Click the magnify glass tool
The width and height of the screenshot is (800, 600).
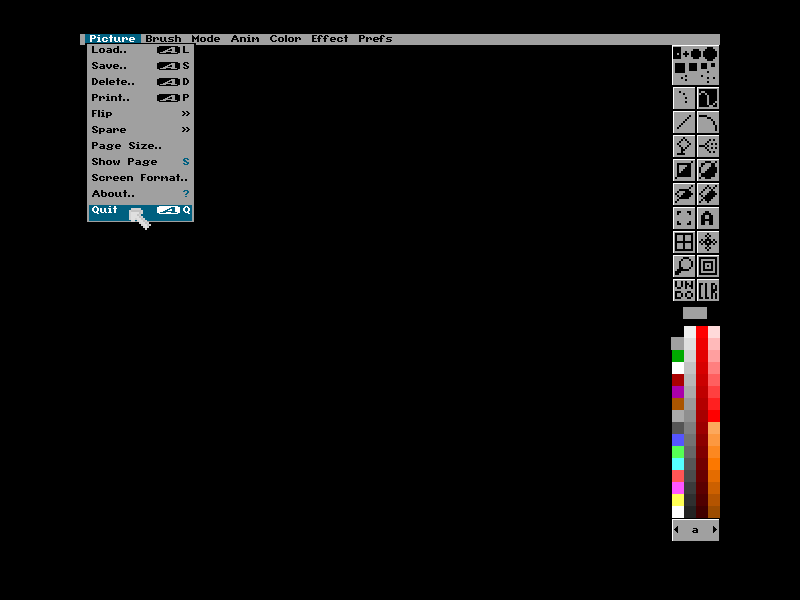pyautogui.click(x=684, y=266)
